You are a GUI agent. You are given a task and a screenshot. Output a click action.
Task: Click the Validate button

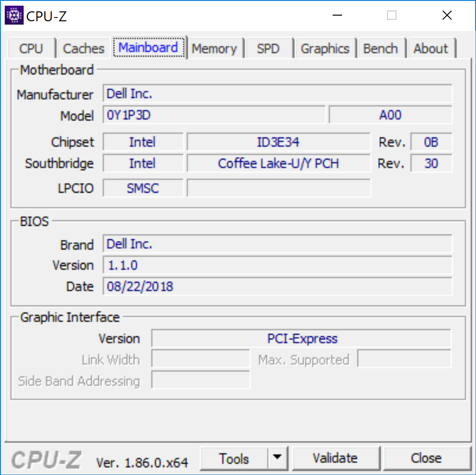[335, 458]
